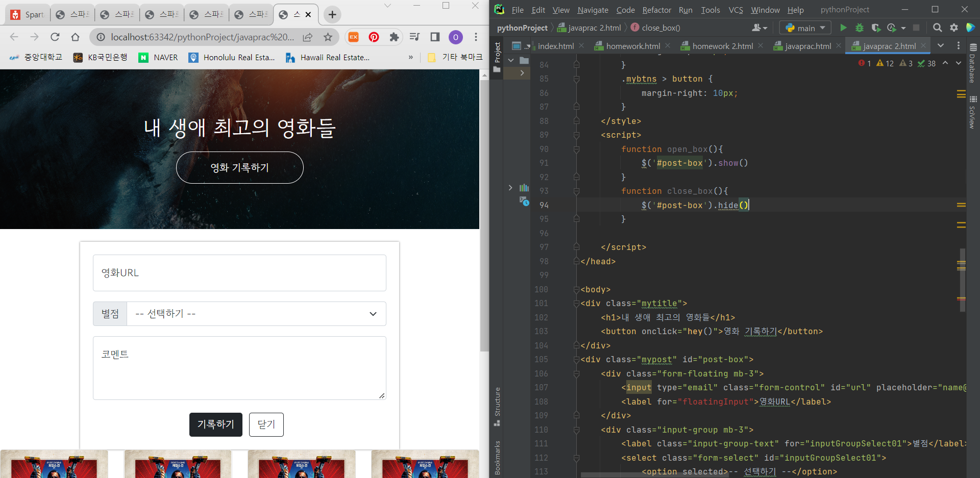Start debugging with the bug icon
Image resolution: width=980 pixels, height=478 pixels.
pos(860,28)
